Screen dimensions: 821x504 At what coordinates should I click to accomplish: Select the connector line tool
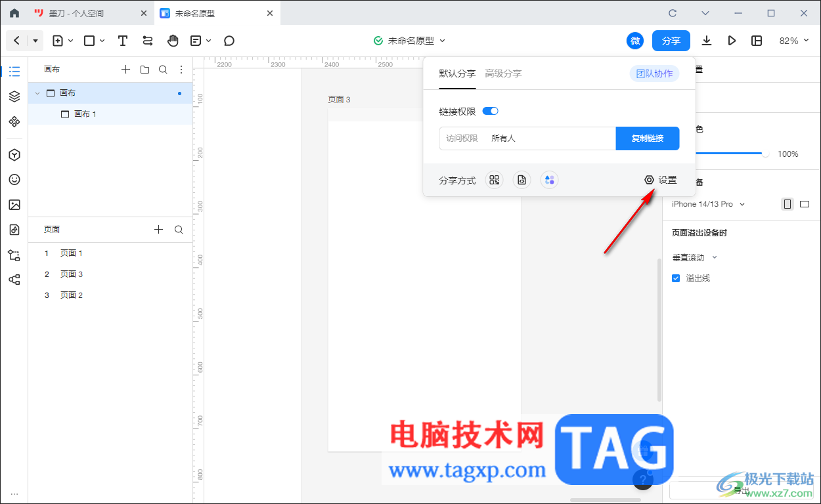click(x=148, y=41)
